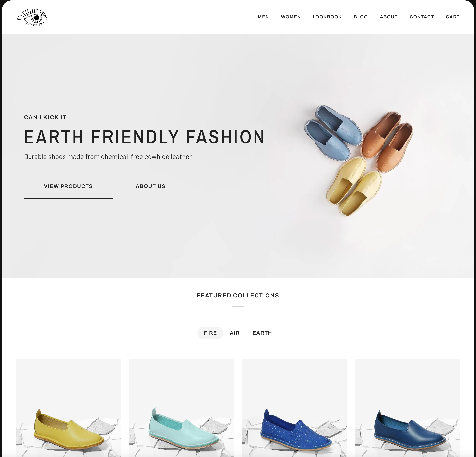Open the navy blue shoe product

click(x=407, y=408)
